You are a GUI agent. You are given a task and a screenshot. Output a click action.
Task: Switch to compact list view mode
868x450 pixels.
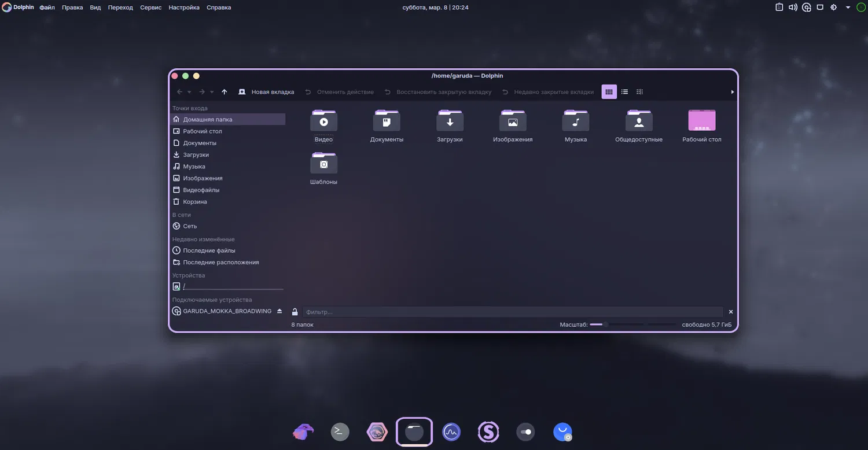625,92
